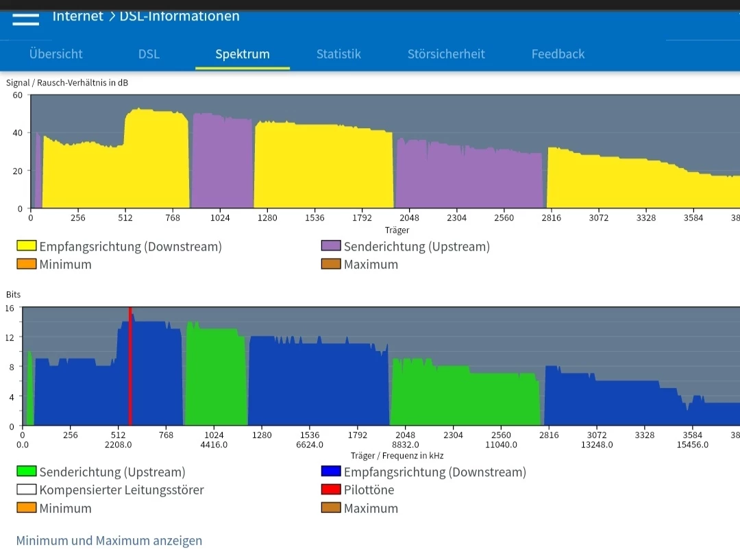Click the 'Träger' label under the SNR chart
Viewport: 740px width, 560px height.
pos(397,230)
